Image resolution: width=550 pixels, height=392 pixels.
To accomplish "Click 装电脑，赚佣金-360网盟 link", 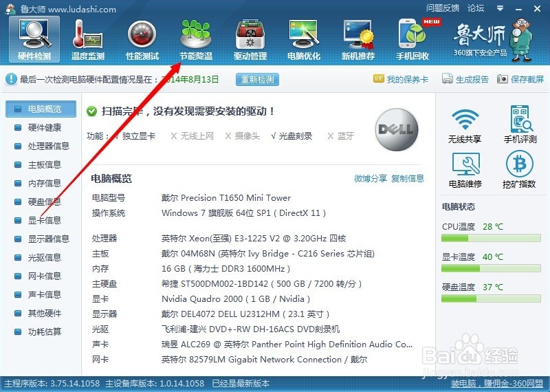I will (497, 384).
